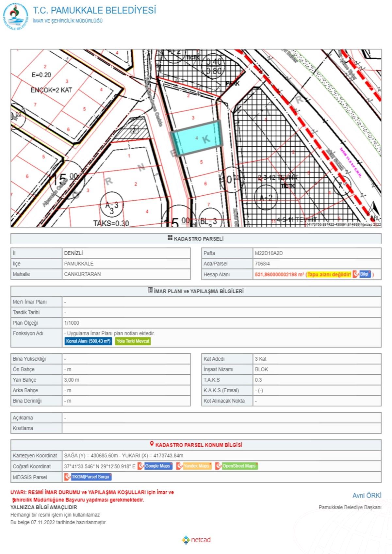Click the netcad logo at page bottom
This screenshot has width=392, height=554.
coord(196,540)
